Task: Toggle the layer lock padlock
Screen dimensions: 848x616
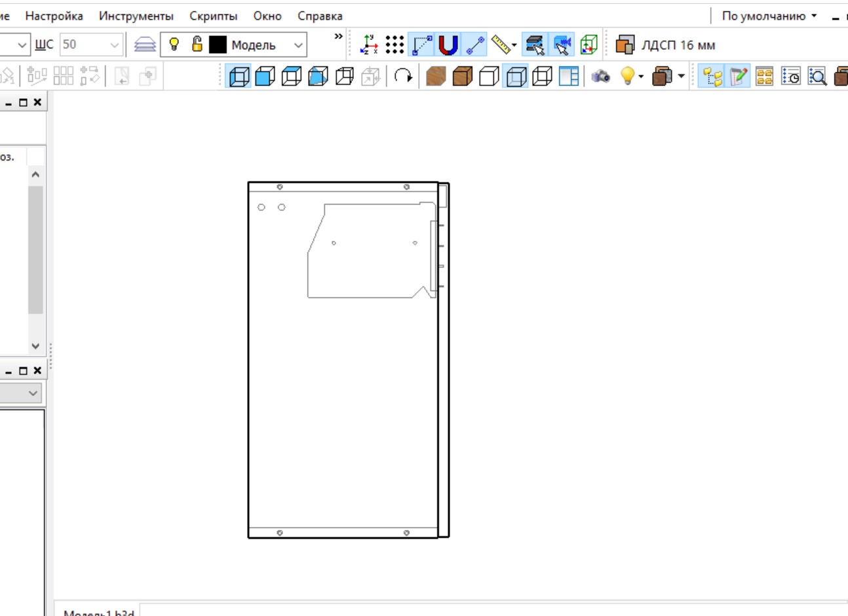Action: click(x=197, y=45)
